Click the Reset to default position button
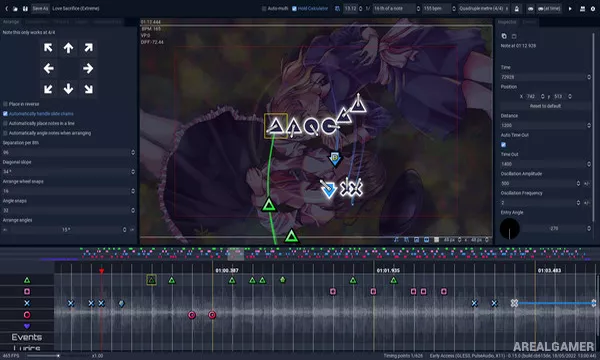Viewport: 600px width, 360px height. click(546, 106)
